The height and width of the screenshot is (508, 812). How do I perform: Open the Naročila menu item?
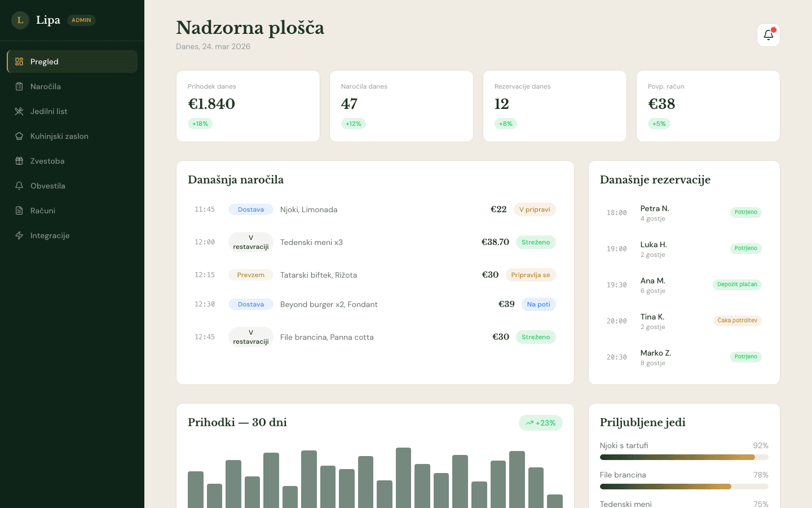point(72,86)
